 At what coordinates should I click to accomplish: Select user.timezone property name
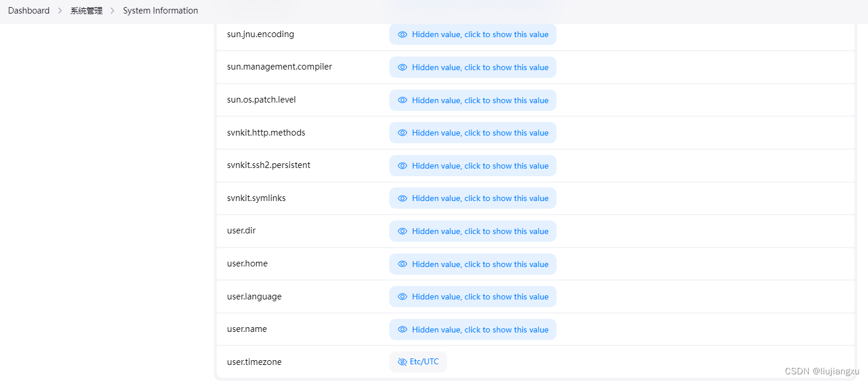click(254, 362)
